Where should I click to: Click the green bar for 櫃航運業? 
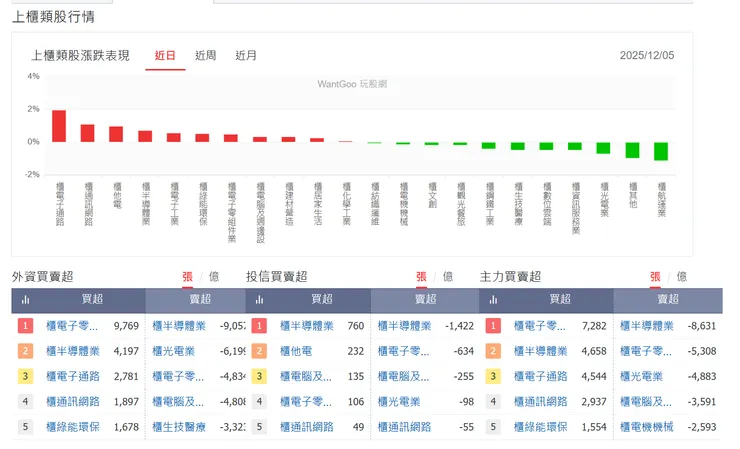tap(661, 152)
